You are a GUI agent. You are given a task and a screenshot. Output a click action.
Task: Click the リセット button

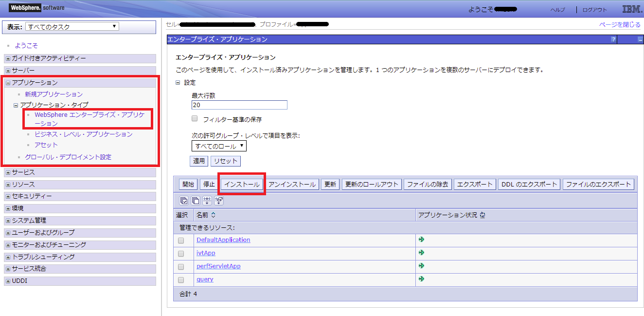tap(226, 161)
